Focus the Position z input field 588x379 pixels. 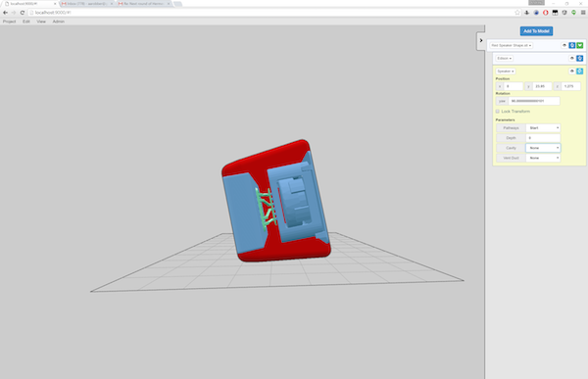coord(570,86)
